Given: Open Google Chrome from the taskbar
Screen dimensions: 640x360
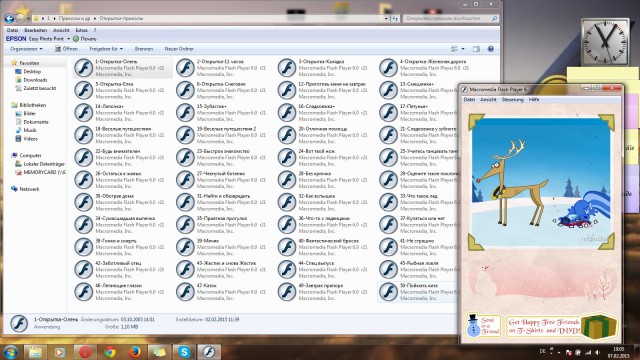Looking at the screenshot, I should [x=109, y=352].
